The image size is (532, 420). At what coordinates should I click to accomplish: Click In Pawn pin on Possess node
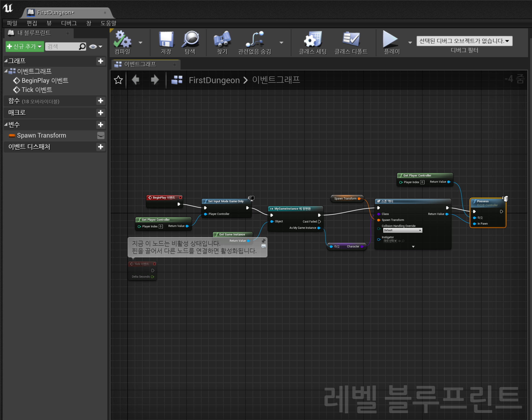[474, 224]
